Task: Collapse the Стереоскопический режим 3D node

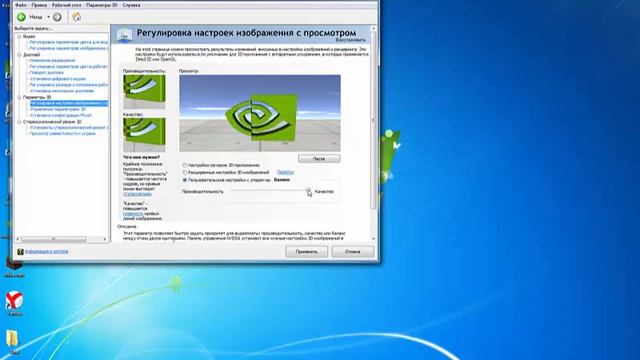Action: tap(19, 122)
